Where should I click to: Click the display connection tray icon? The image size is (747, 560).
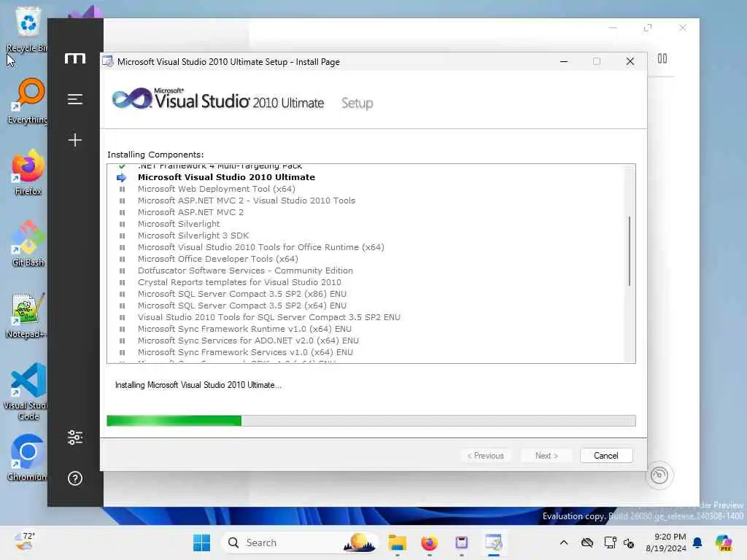(x=610, y=542)
